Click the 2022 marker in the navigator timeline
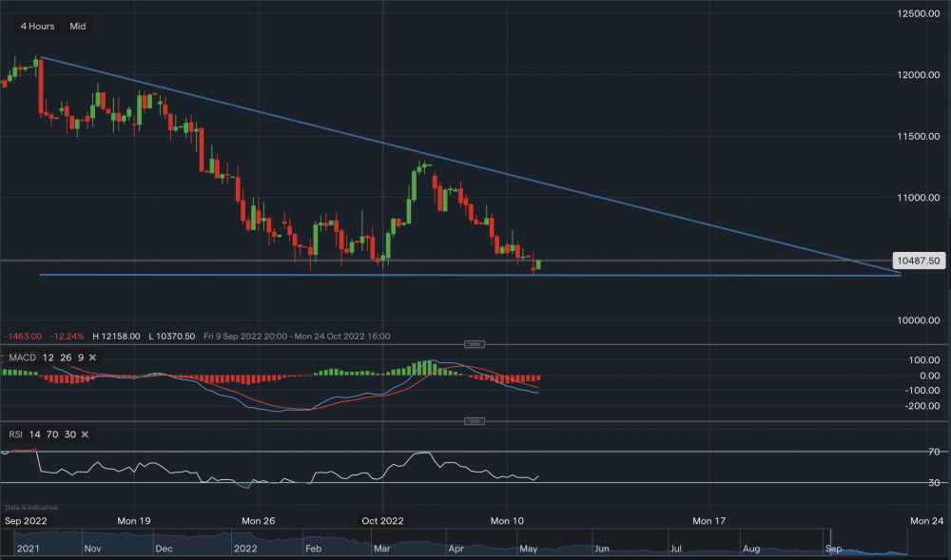Image resolution: width=951 pixels, height=560 pixels. [245, 549]
